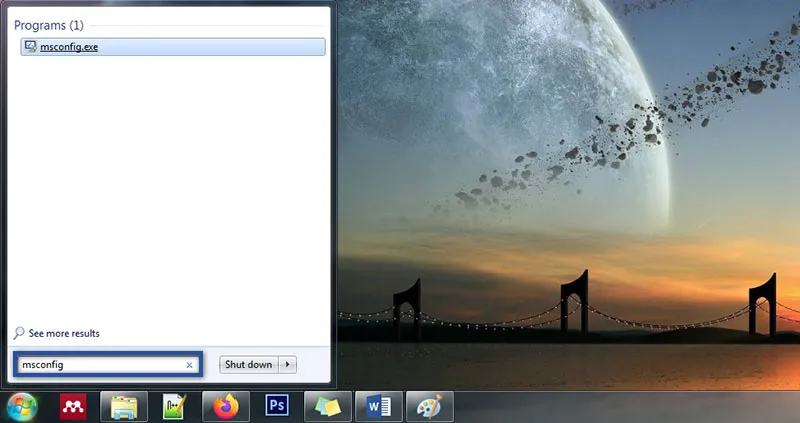800x423 pixels.
Task: Clear the search text with the X button
Action: 190,365
